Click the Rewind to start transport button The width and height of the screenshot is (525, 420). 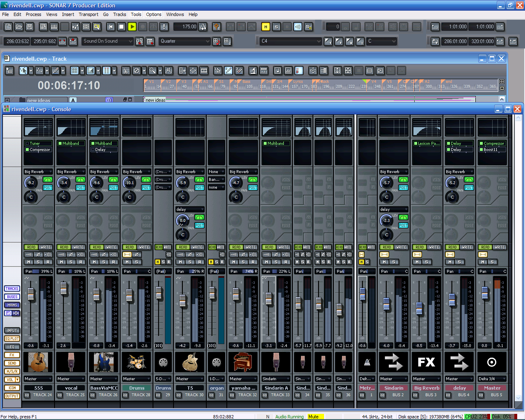click(111, 27)
